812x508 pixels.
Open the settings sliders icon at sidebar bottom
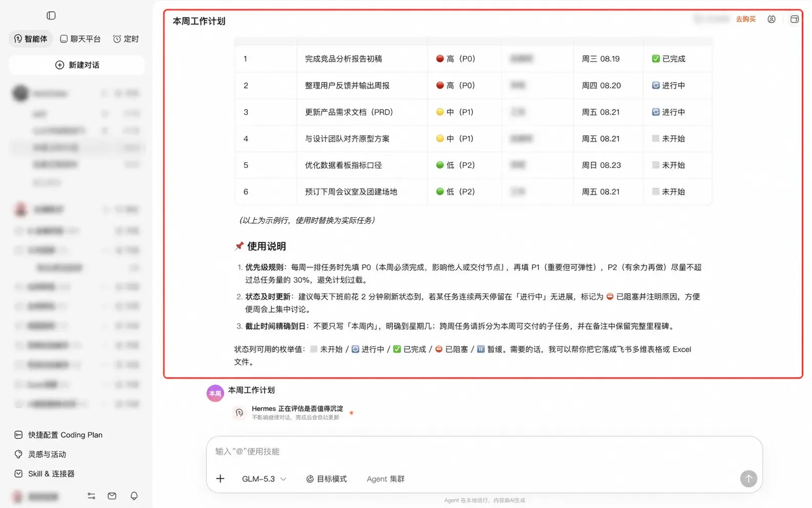click(91, 496)
